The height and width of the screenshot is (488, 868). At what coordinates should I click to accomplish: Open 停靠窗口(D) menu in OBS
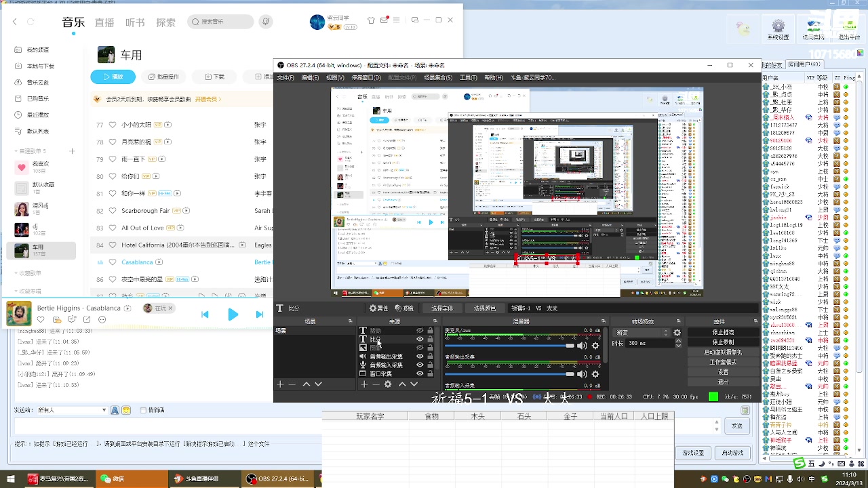click(x=366, y=77)
